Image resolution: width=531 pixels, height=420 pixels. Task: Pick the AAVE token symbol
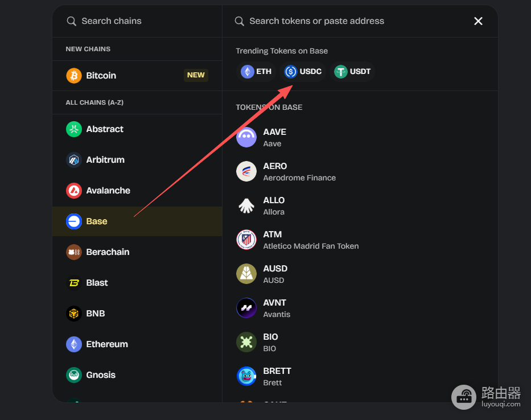pyautogui.click(x=275, y=132)
